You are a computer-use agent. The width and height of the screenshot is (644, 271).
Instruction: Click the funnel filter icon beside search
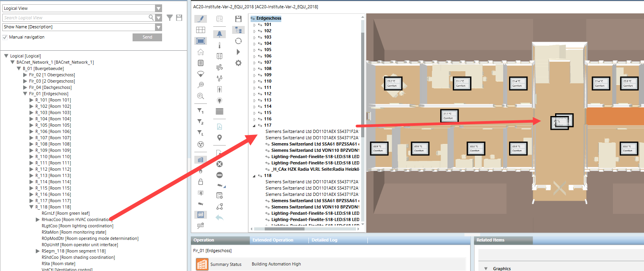(x=170, y=18)
